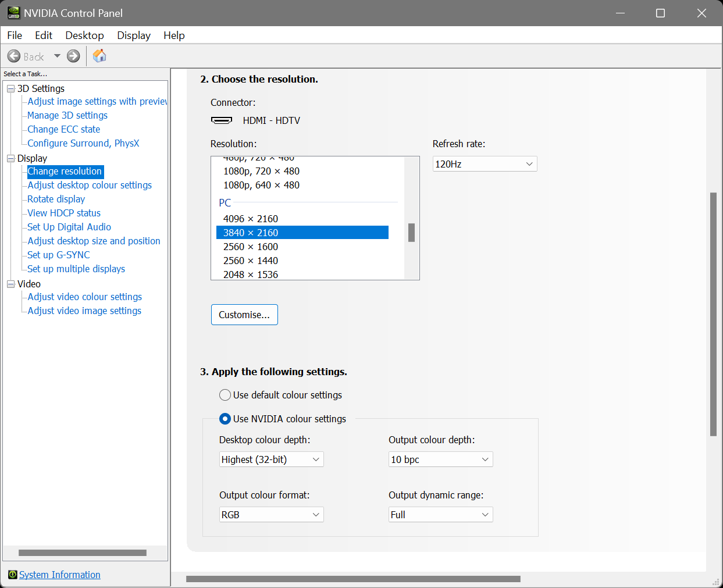Select Use default colour settings radio button
The image size is (723, 588).
[225, 395]
